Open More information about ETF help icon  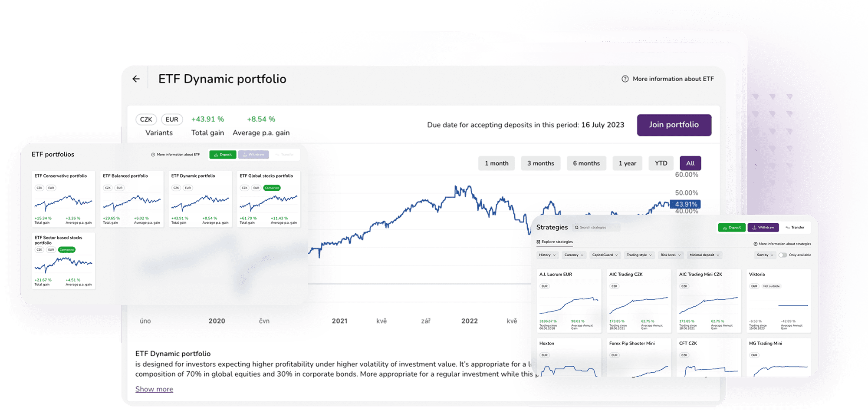pos(625,79)
